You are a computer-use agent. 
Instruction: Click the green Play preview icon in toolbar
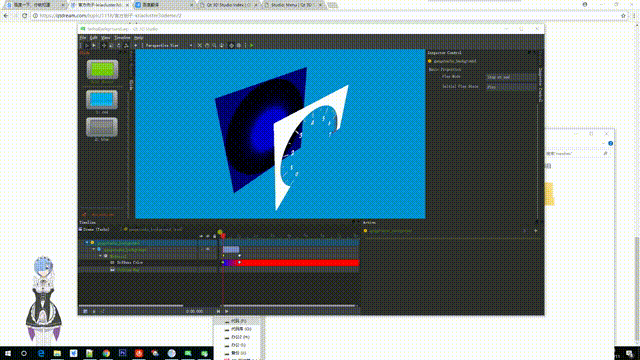(252, 45)
